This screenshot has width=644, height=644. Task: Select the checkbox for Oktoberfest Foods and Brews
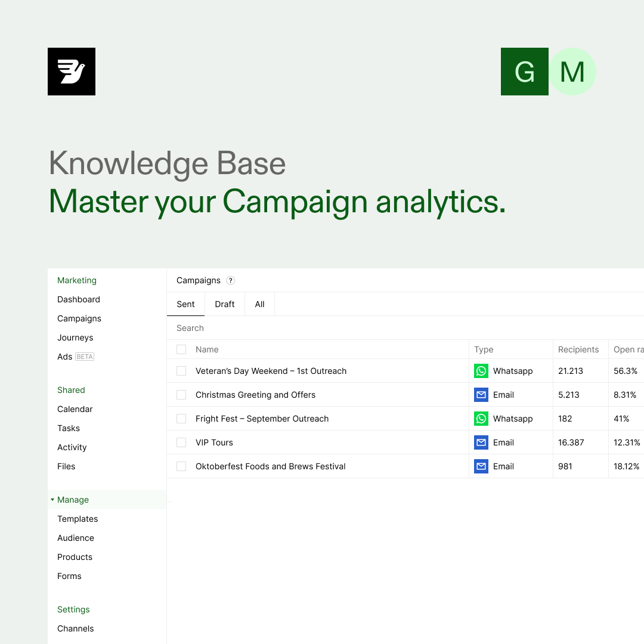pyautogui.click(x=181, y=466)
